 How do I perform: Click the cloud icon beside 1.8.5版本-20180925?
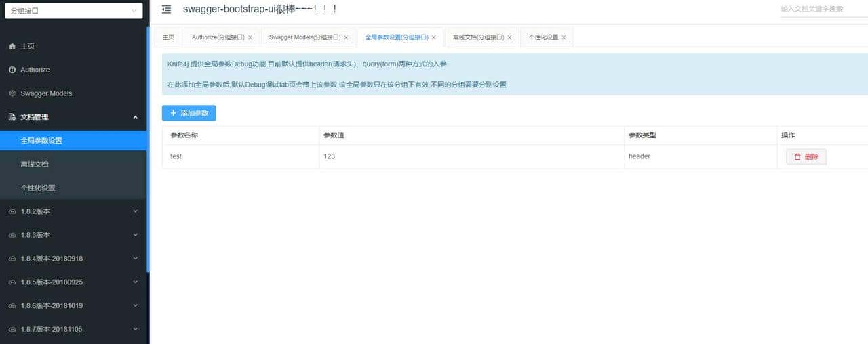coord(12,282)
